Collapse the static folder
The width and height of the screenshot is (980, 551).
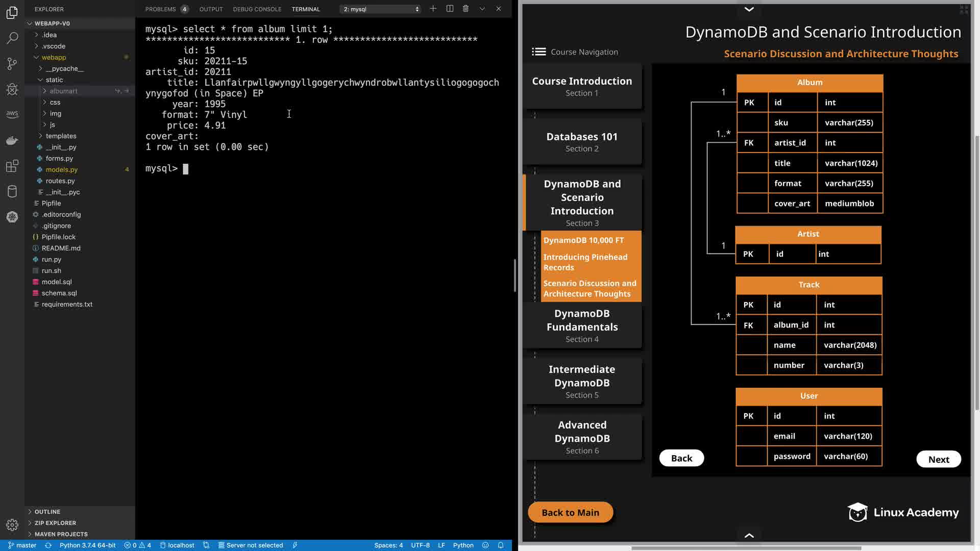click(x=54, y=80)
